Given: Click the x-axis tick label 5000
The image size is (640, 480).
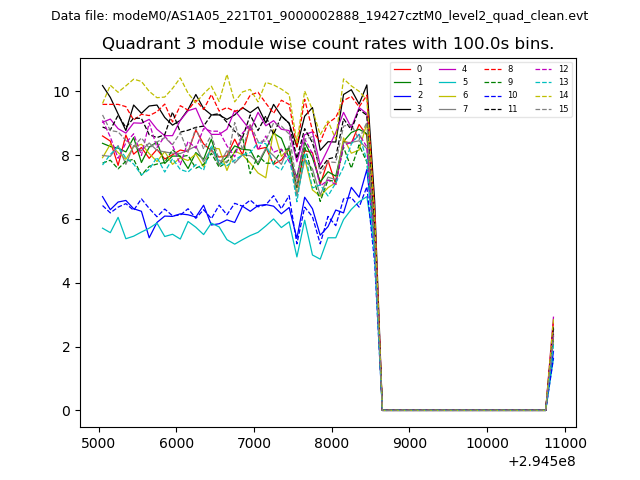Looking at the screenshot, I should click(x=98, y=442).
